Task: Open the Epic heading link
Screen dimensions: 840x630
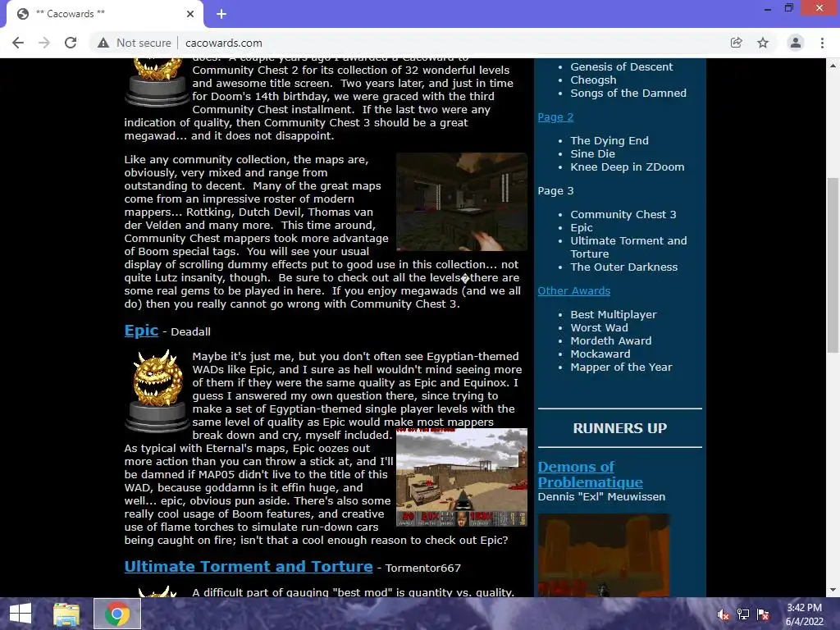Action: 141,331
